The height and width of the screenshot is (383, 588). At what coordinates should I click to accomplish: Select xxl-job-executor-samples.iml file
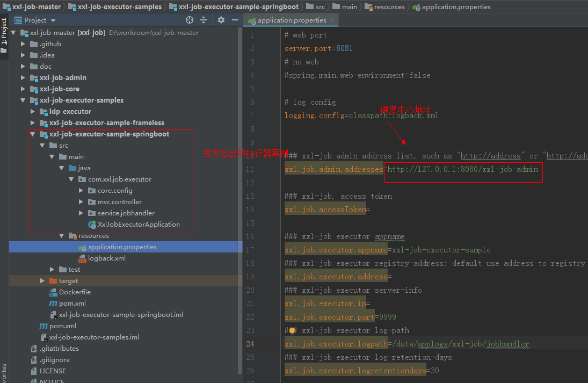(94, 337)
